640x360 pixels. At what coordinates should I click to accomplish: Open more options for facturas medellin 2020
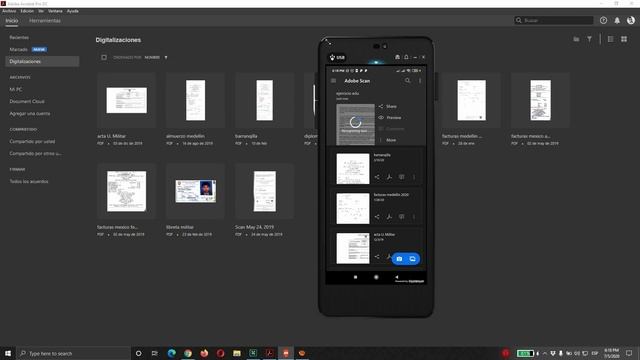pyautogui.click(x=414, y=217)
